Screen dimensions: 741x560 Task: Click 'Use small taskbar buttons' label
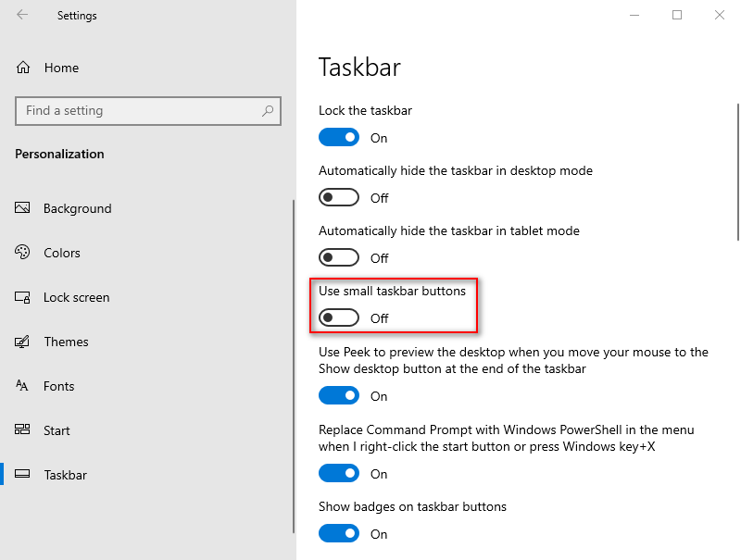coord(392,291)
